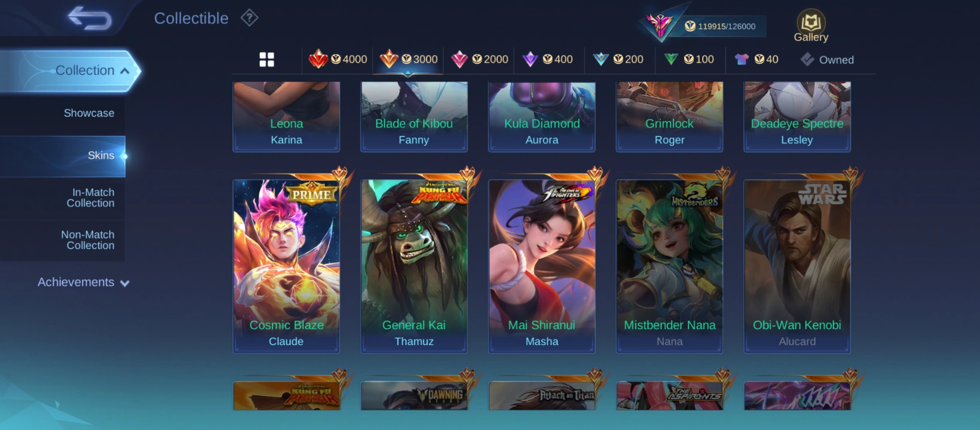Click the collection points progress 119915/126000
This screenshot has height=430, width=980.
tap(720, 26)
